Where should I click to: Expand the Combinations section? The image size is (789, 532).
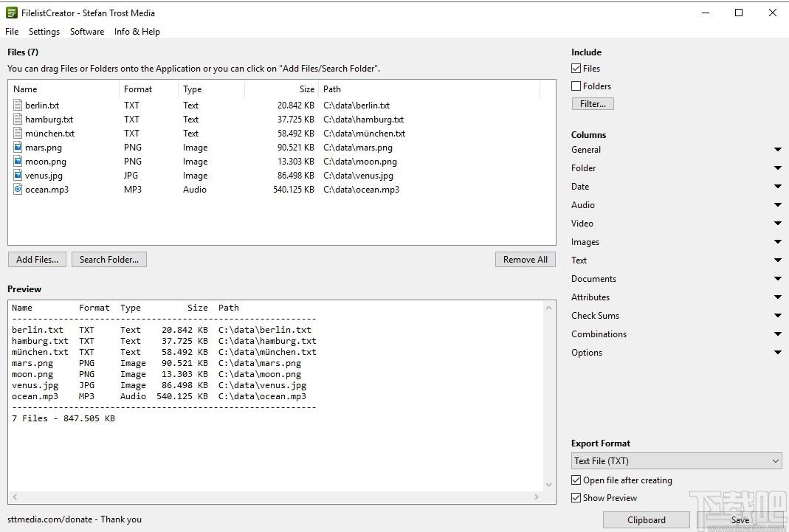pos(777,334)
